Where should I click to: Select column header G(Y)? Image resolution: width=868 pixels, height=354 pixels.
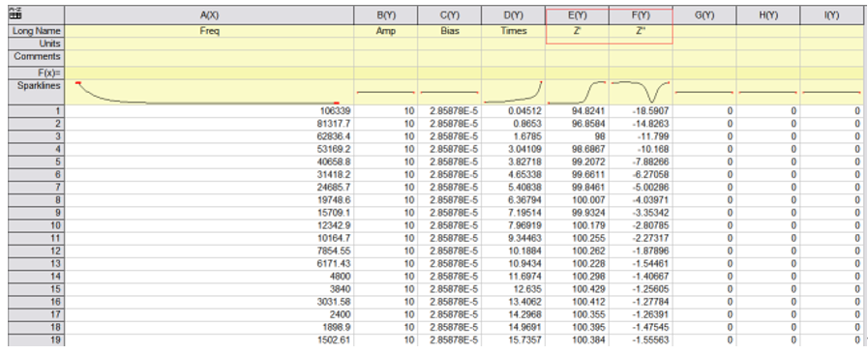pos(704,15)
